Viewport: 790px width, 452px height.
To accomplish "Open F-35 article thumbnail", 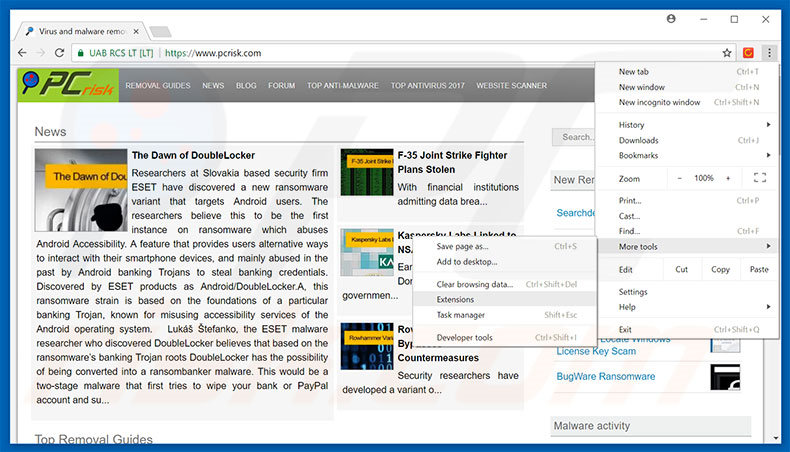I will click(x=367, y=172).
